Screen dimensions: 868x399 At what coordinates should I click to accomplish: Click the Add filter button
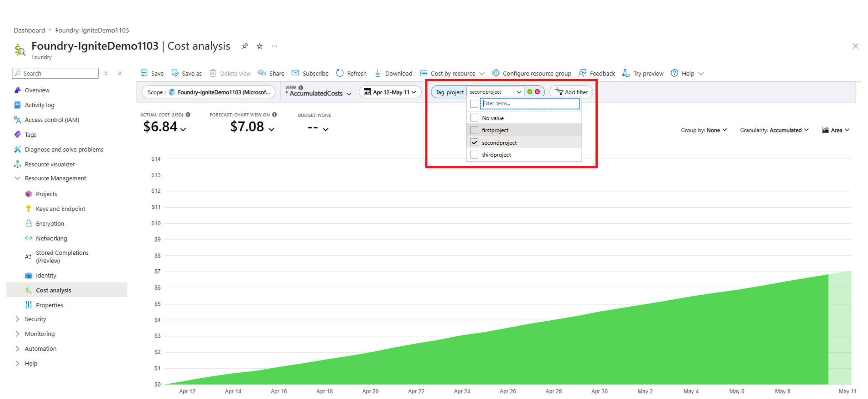pos(571,92)
